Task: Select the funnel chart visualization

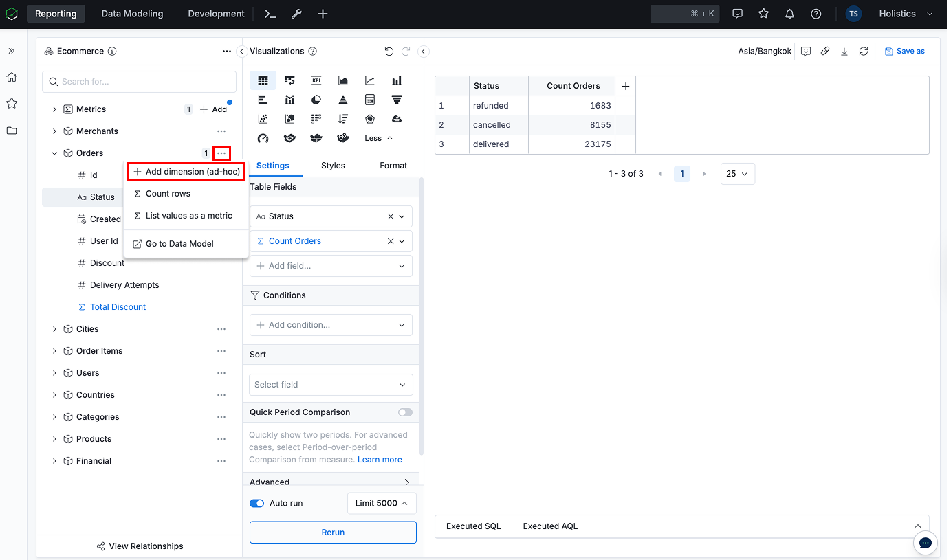Action: click(397, 100)
